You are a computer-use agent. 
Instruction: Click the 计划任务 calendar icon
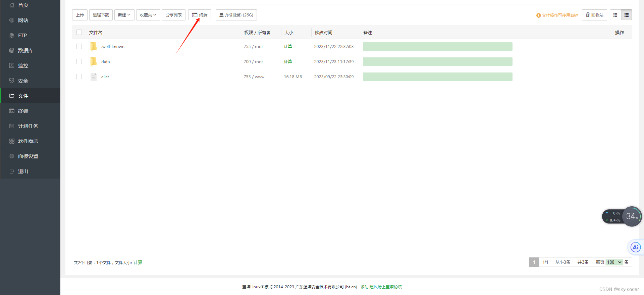[12, 126]
